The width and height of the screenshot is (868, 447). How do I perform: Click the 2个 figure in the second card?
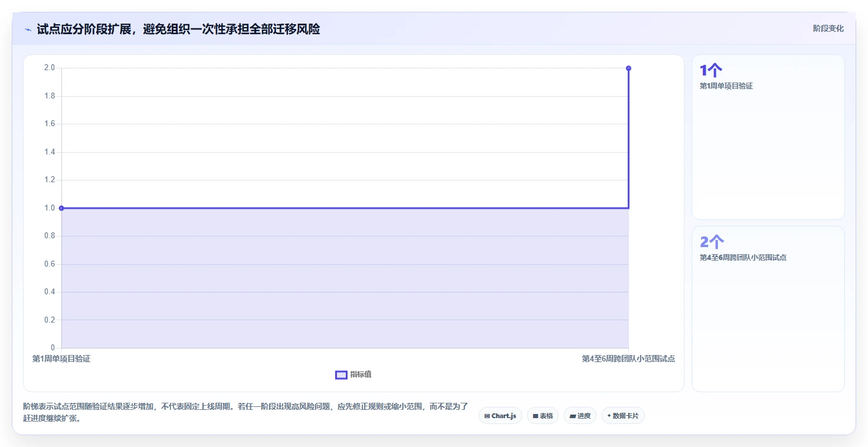(x=712, y=242)
